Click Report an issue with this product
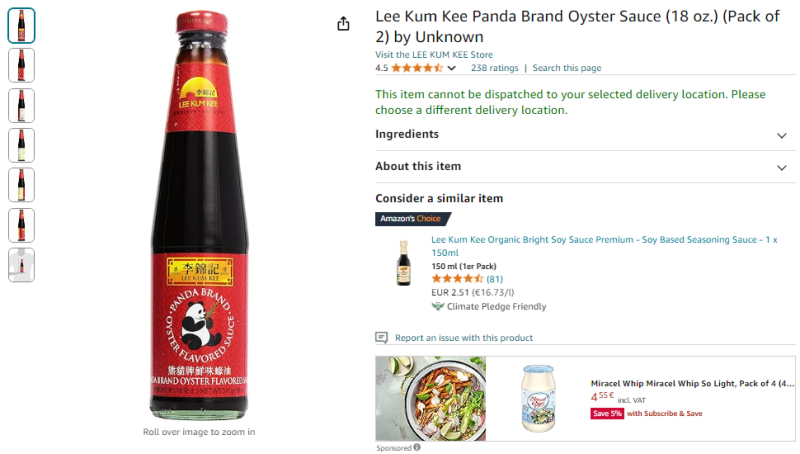The width and height of the screenshot is (800, 454). click(463, 338)
